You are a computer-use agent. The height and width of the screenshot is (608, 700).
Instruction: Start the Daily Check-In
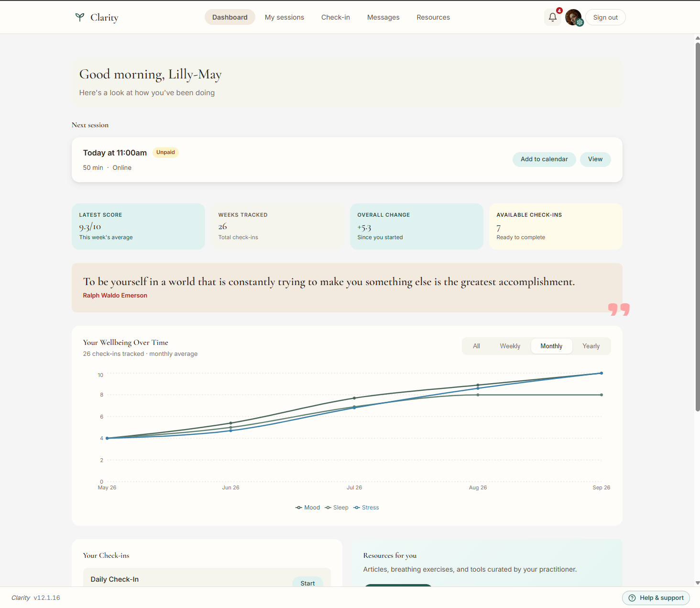[307, 582]
